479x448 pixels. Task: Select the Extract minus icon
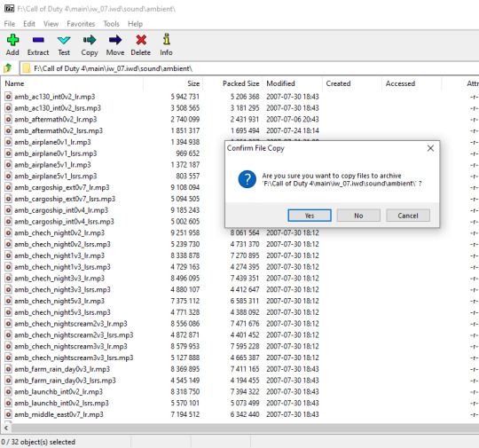click(x=38, y=40)
